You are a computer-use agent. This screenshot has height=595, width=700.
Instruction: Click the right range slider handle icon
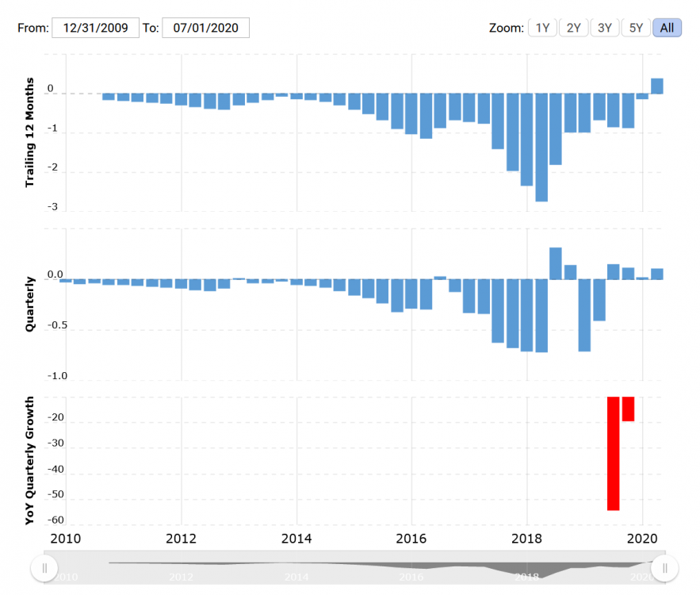pos(664,569)
